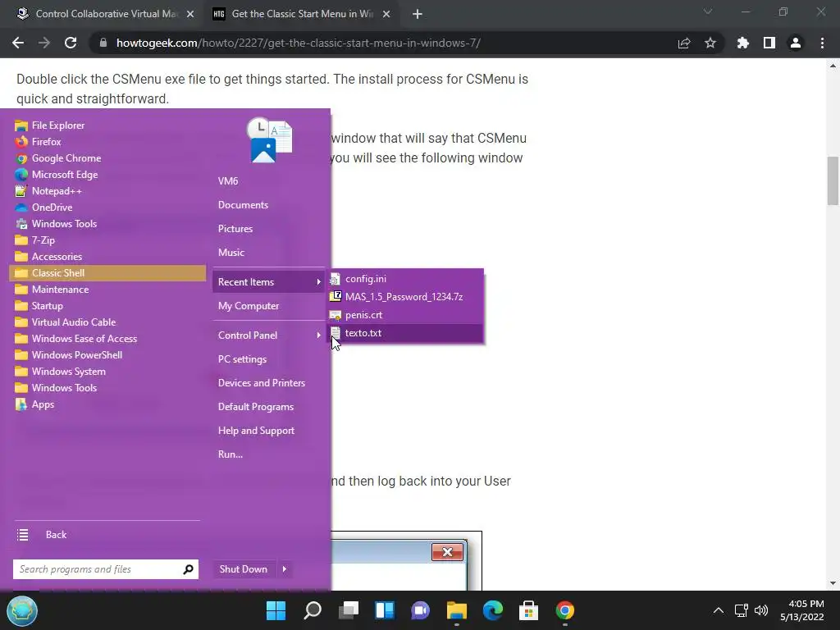Open the volume tray icon

point(761,610)
